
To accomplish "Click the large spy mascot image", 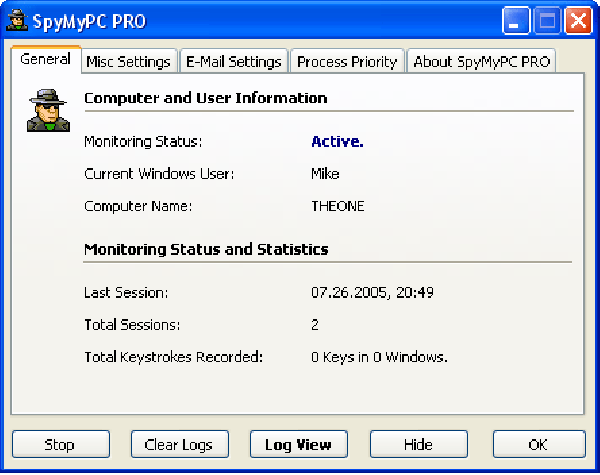I will (48, 111).
